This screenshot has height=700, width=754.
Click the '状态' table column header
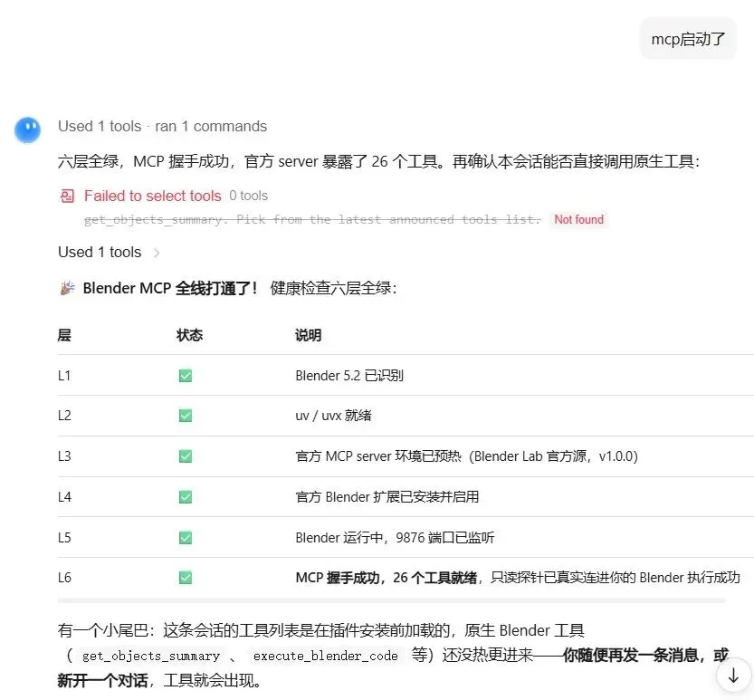(189, 335)
